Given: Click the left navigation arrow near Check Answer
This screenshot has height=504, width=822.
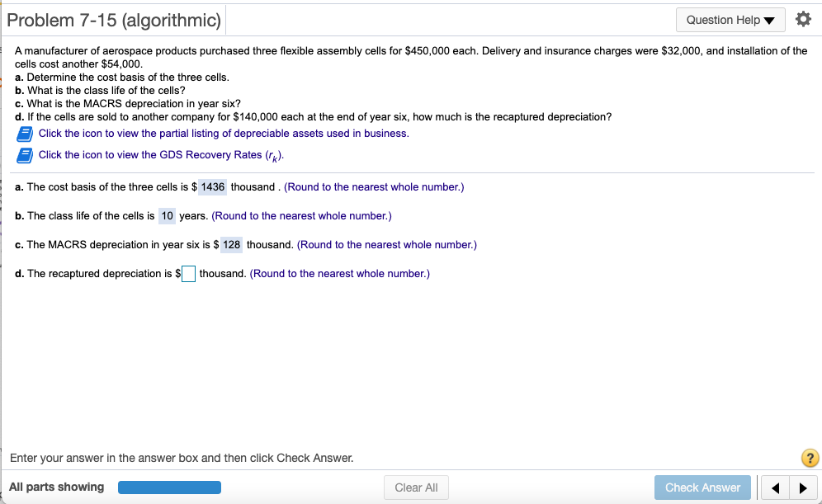Looking at the screenshot, I should 774,487.
